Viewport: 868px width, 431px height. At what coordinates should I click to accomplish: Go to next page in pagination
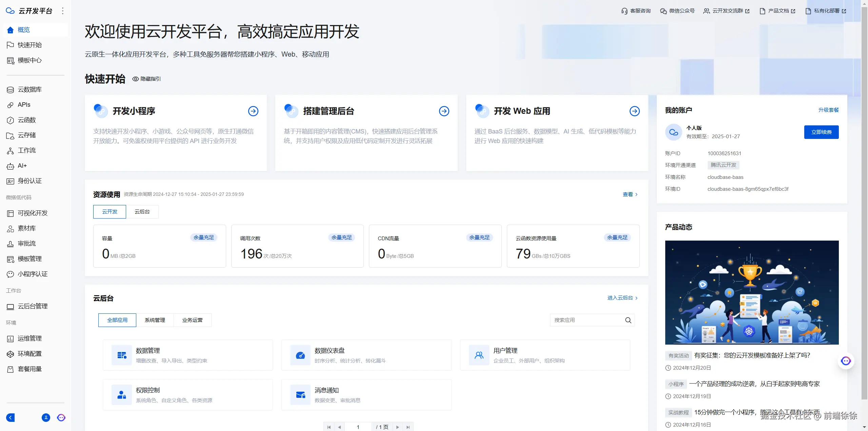click(397, 427)
